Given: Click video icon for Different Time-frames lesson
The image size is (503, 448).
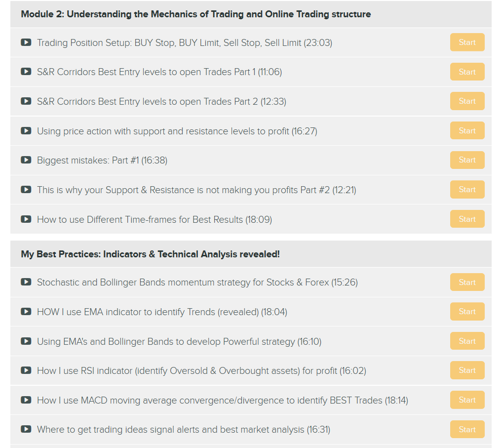Looking at the screenshot, I should [x=26, y=219].
